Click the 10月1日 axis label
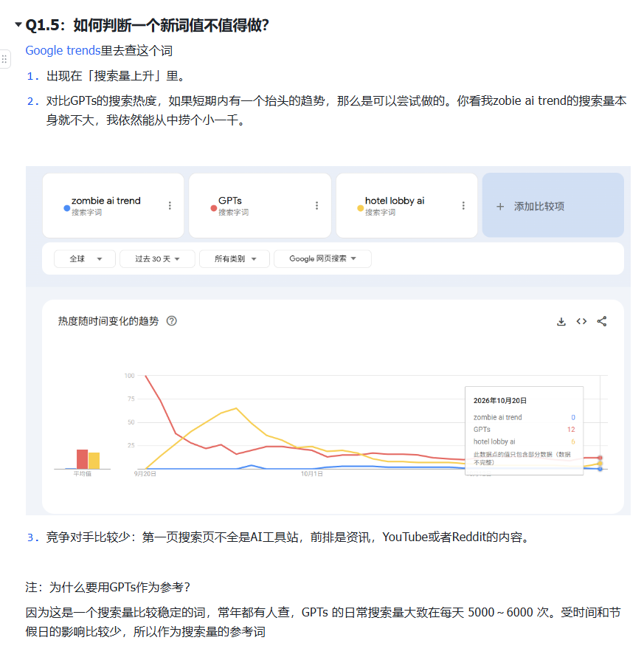The height and width of the screenshot is (660, 644). [312, 474]
